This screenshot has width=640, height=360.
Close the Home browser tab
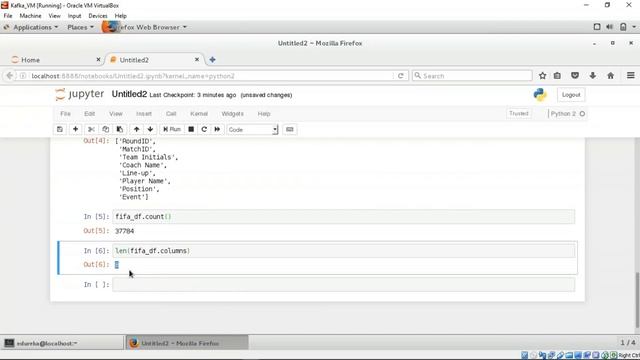point(98,60)
